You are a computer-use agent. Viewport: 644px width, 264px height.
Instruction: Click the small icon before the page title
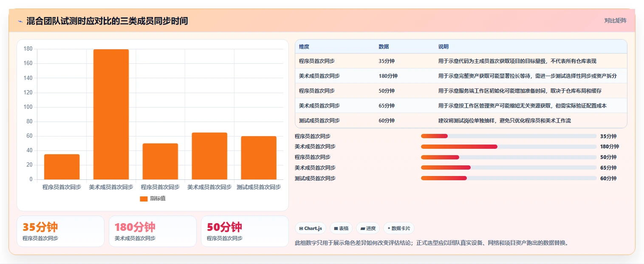coord(20,21)
